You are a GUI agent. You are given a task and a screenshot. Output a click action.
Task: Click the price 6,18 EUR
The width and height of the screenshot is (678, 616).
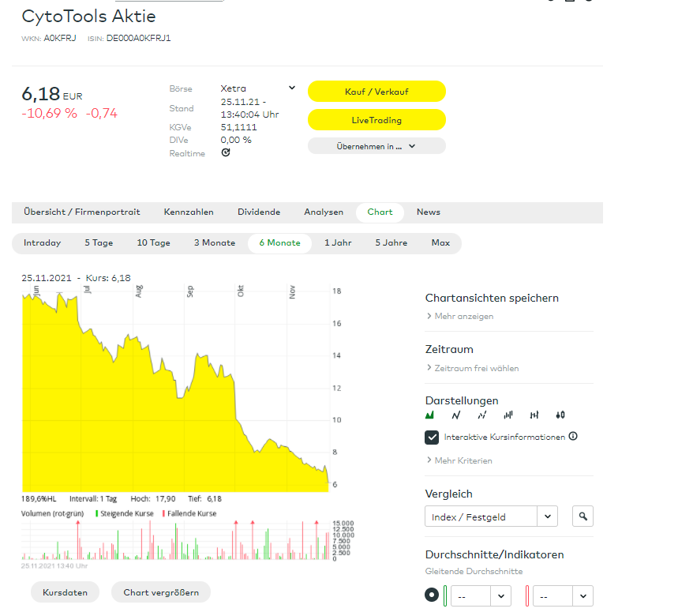coord(52,94)
